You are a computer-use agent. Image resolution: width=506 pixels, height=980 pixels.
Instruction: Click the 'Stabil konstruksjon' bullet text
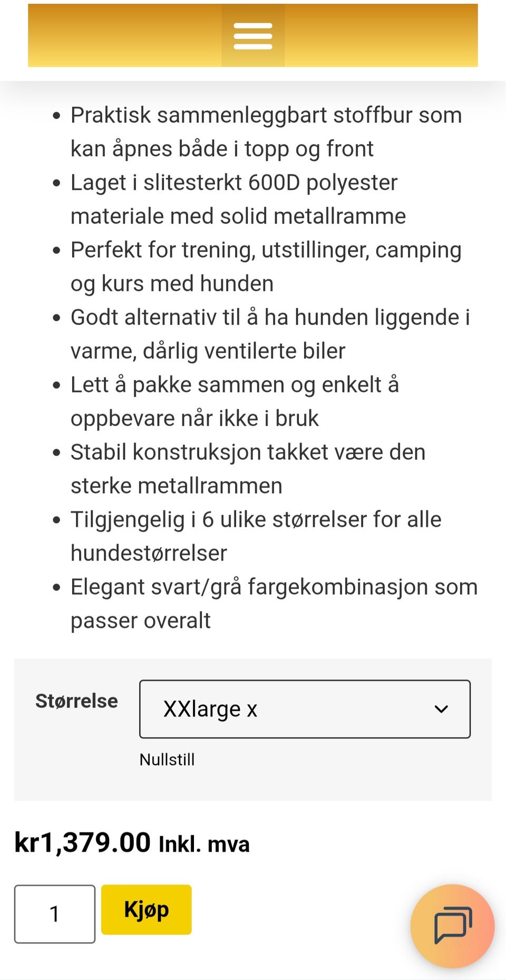coord(248,452)
